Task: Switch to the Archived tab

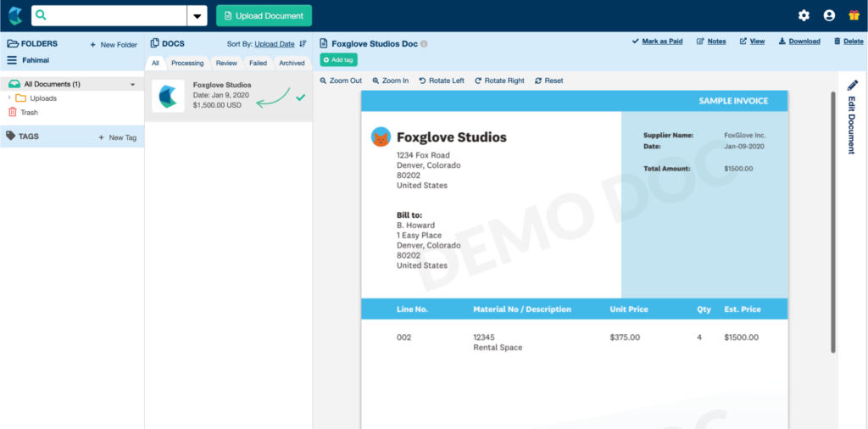Action: click(x=292, y=63)
